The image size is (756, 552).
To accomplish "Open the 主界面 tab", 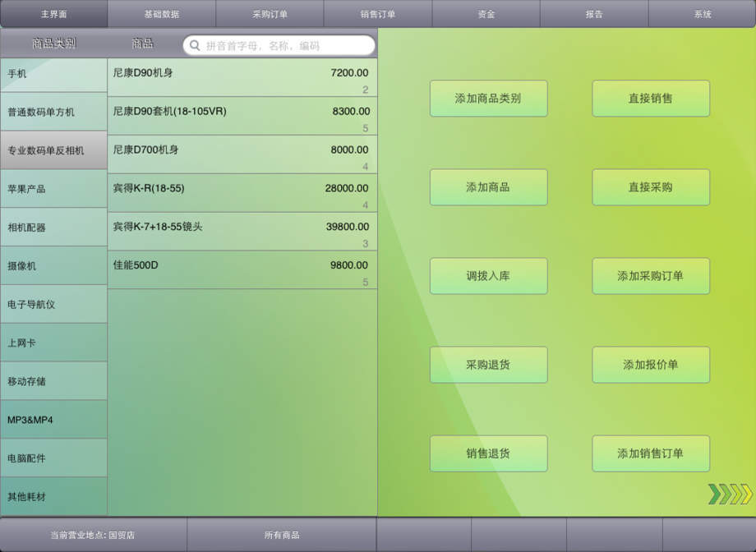I will pos(54,14).
